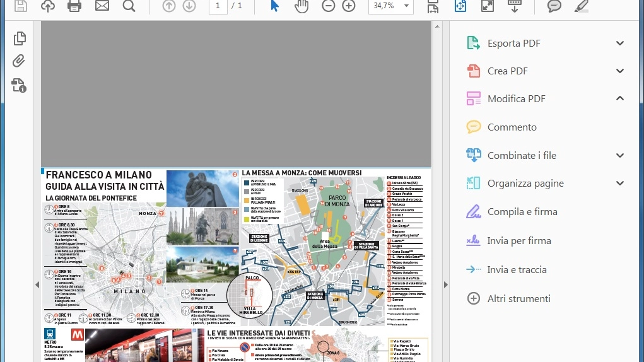Open Crea PDF tool
This screenshot has width=644, height=362.
pos(507,71)
